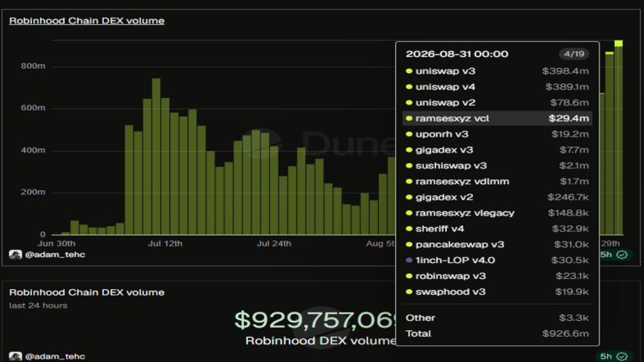Select the pancakeswap v3 tooltip row
Screen dimensions: 644x362
coord(497,245)
